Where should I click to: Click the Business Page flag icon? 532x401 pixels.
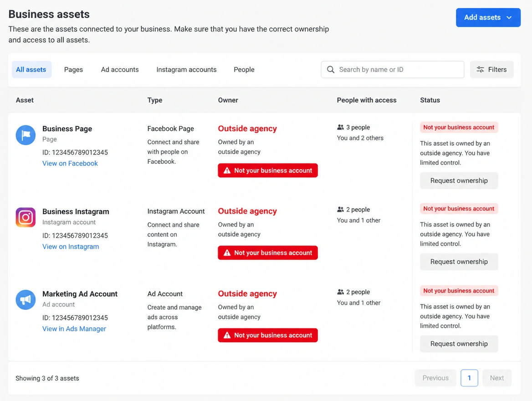click(26, 135)
